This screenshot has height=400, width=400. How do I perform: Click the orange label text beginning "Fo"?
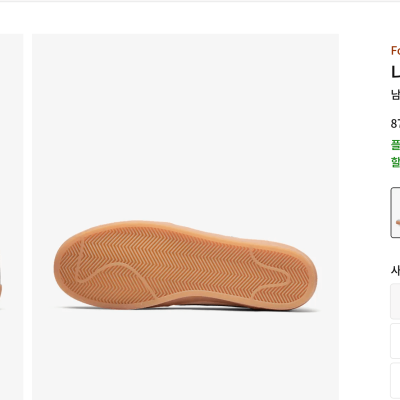point(396,51)
